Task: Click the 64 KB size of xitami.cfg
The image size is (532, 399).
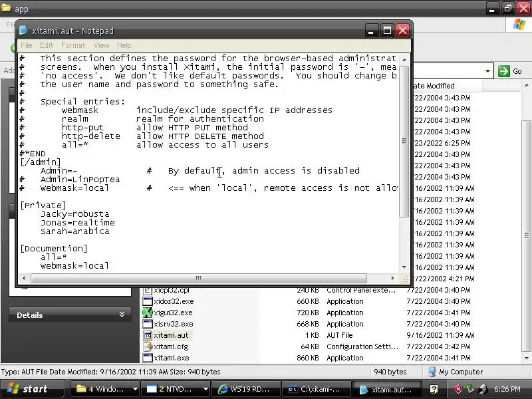Action: (310, 346)
